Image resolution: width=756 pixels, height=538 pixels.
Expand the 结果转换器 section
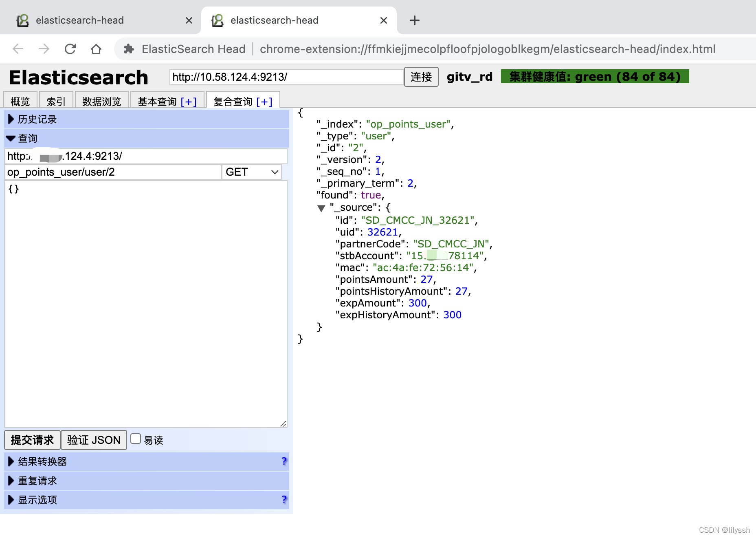(147, 462)
